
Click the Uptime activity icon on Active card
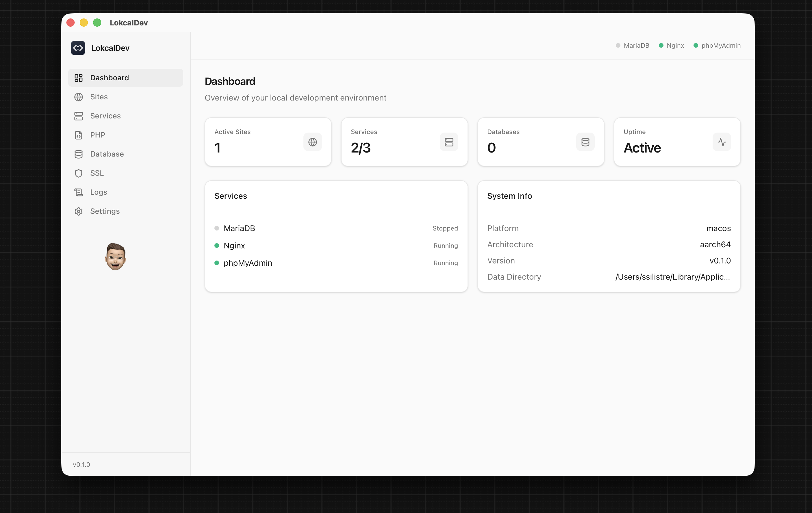(722, 142)
